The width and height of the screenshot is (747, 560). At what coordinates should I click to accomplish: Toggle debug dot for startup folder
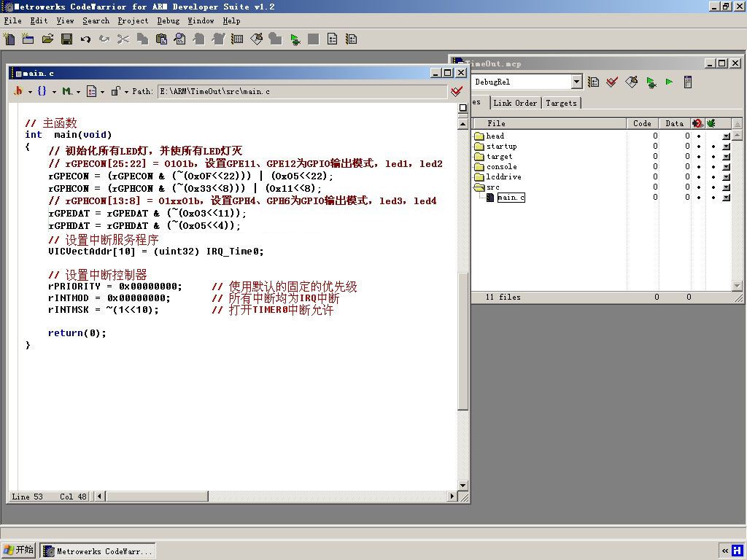click(713, 146)
